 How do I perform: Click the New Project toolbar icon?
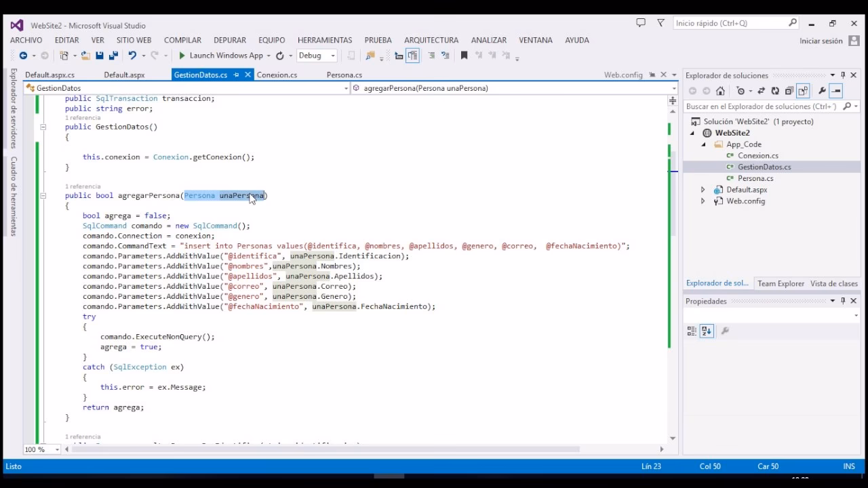click(x=64, y=56)
